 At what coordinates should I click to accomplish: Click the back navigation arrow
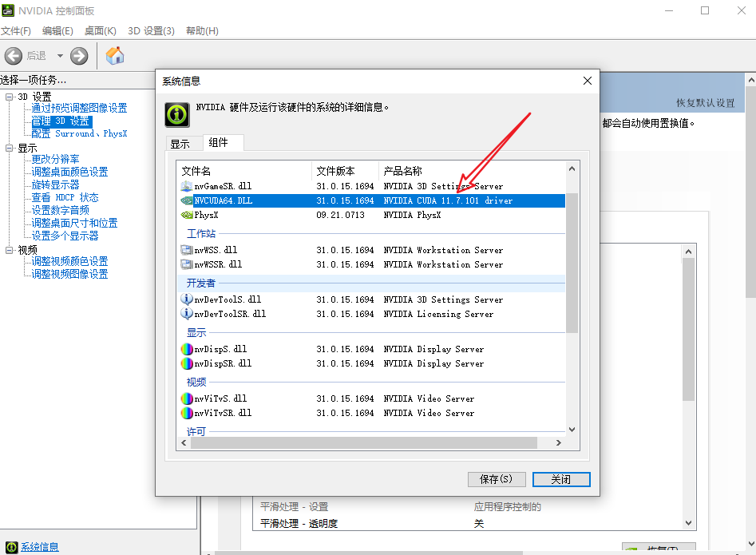click(14, 56)
